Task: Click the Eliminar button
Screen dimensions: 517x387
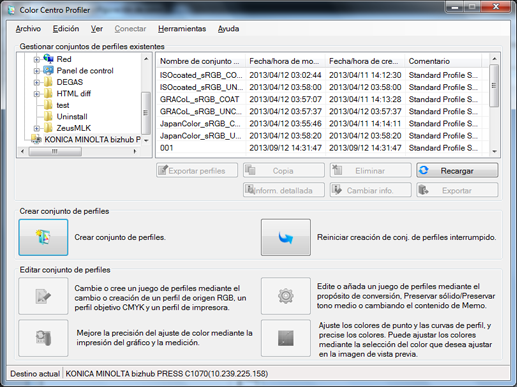Action: [370, 170]
